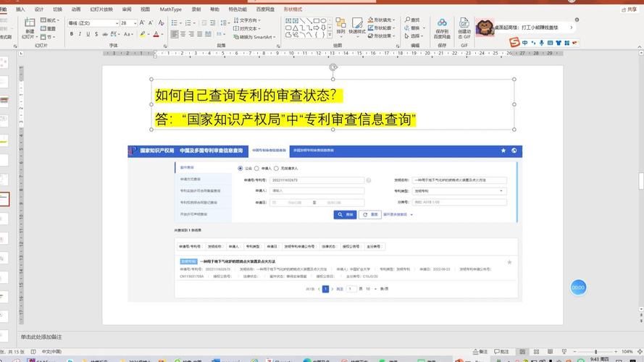Apply strikethrough formatting icon
The width and height of the screenshot is (644, 362).
(x=105, y=34)
